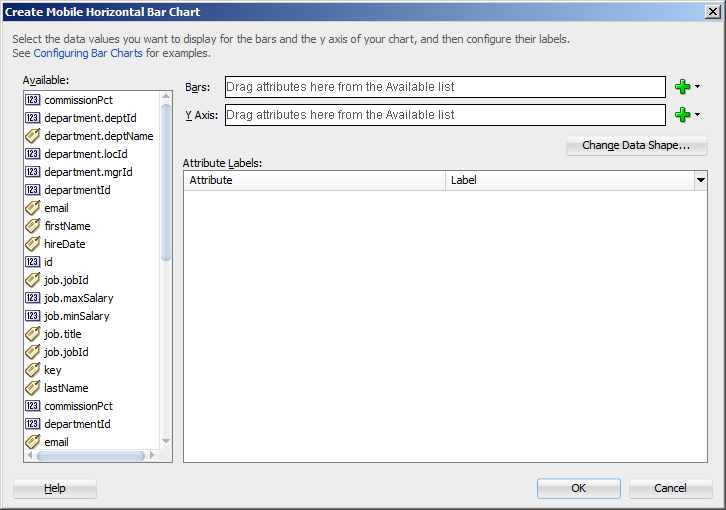Click the numeric icon of the id attribute

click(32, 262)
